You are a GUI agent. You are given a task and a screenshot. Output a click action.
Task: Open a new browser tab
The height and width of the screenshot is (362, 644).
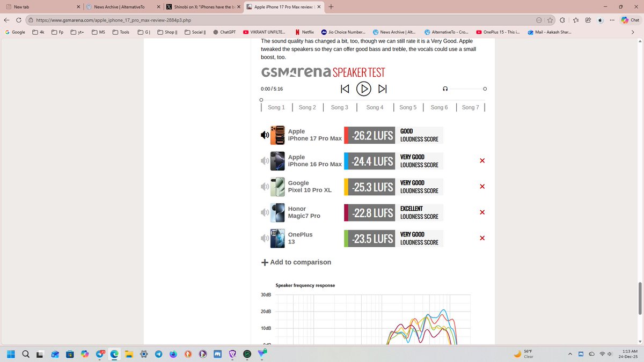[331, 7]
